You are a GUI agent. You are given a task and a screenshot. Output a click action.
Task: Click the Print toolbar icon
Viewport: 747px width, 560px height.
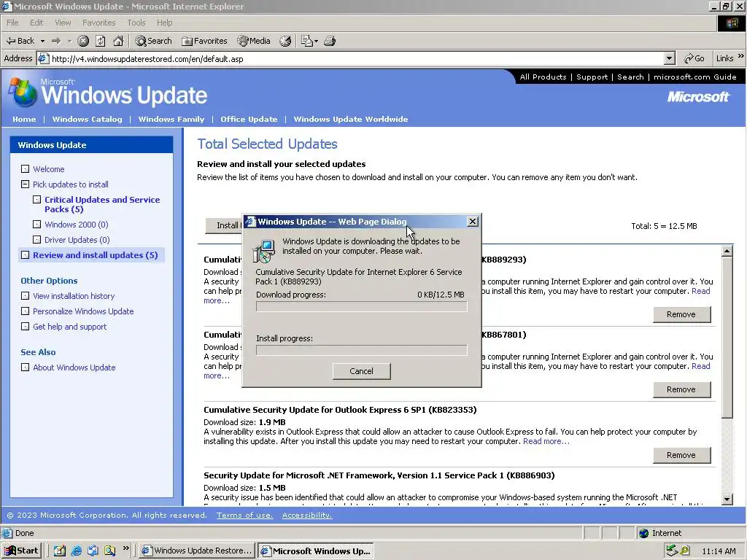330,41
